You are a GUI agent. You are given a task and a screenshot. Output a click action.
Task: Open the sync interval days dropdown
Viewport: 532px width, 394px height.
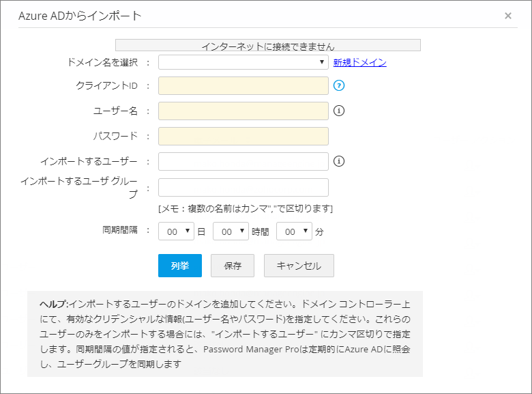pyautogui.click(x=177, y=231)
